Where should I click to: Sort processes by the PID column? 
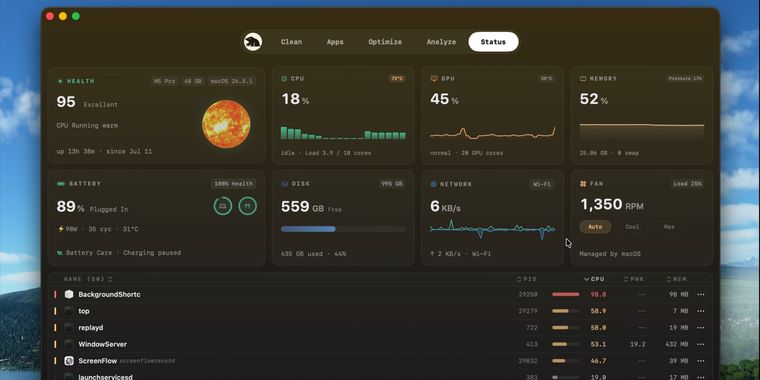pyautogui.click(x=527, y=279)
